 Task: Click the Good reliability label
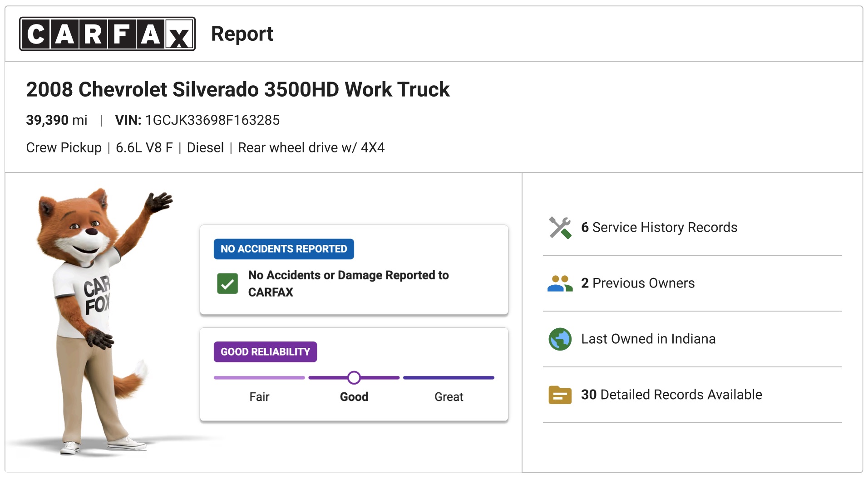354,397
